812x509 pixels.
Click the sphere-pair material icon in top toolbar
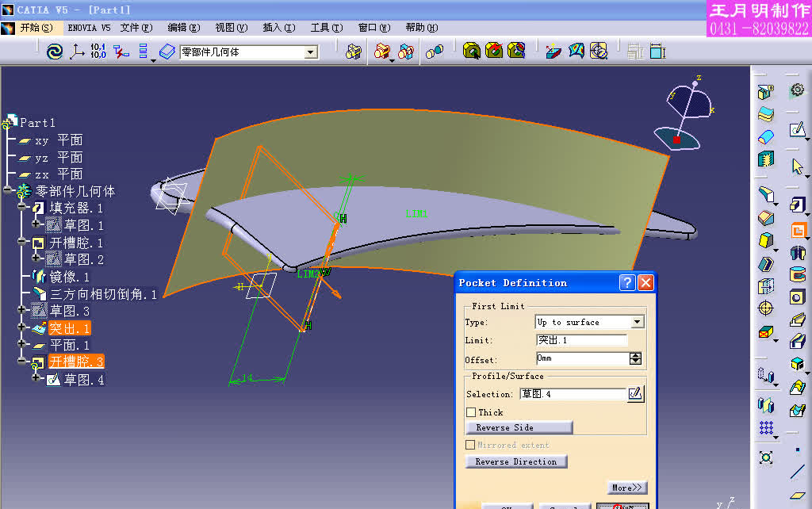click(x=435, y=52)
